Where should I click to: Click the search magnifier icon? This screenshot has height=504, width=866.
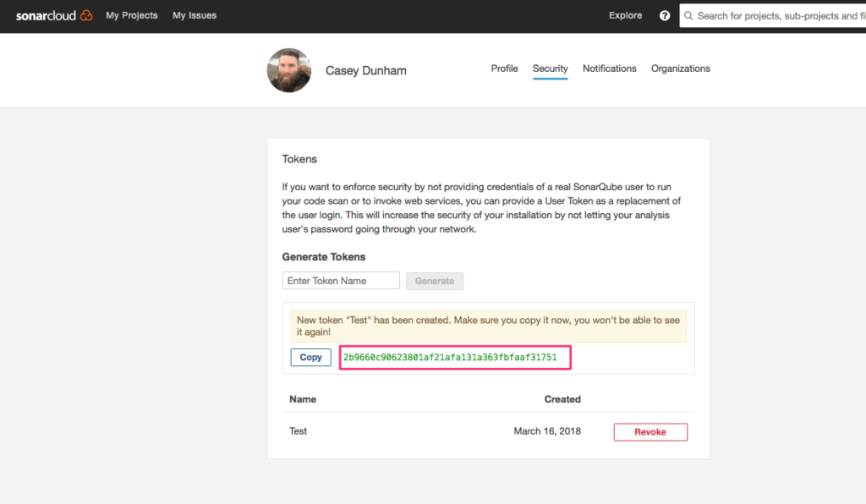pyautogui.click(x=688, y=16)
